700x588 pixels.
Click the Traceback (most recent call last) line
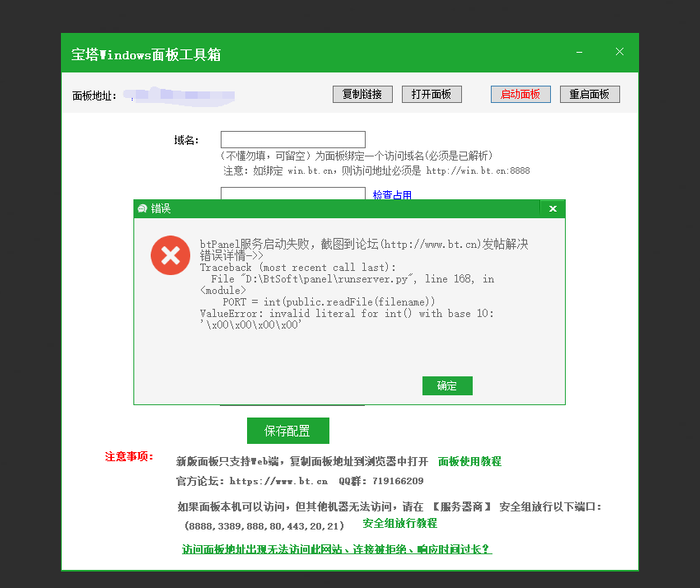[298, 268]
